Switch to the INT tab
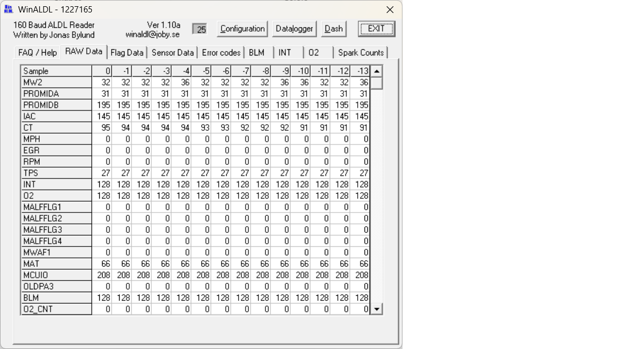 (285, 53)
